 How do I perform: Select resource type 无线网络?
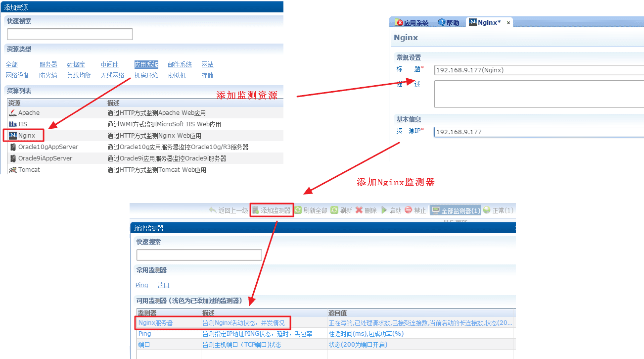[x=113, y=75]
